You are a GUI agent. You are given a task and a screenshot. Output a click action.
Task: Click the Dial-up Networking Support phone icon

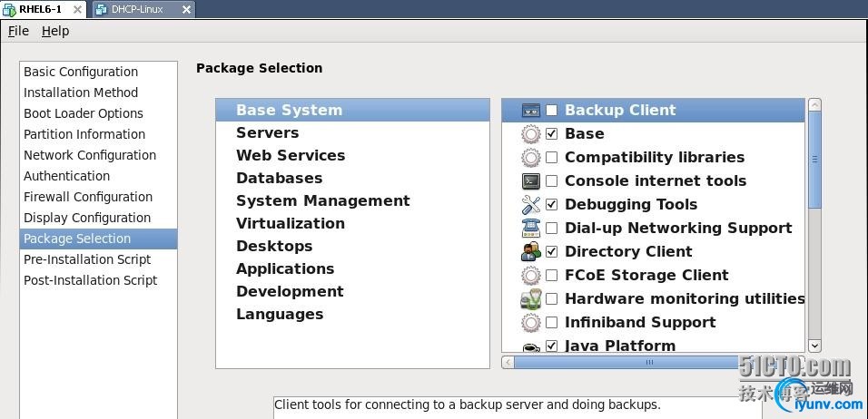[x=531, y=229]
